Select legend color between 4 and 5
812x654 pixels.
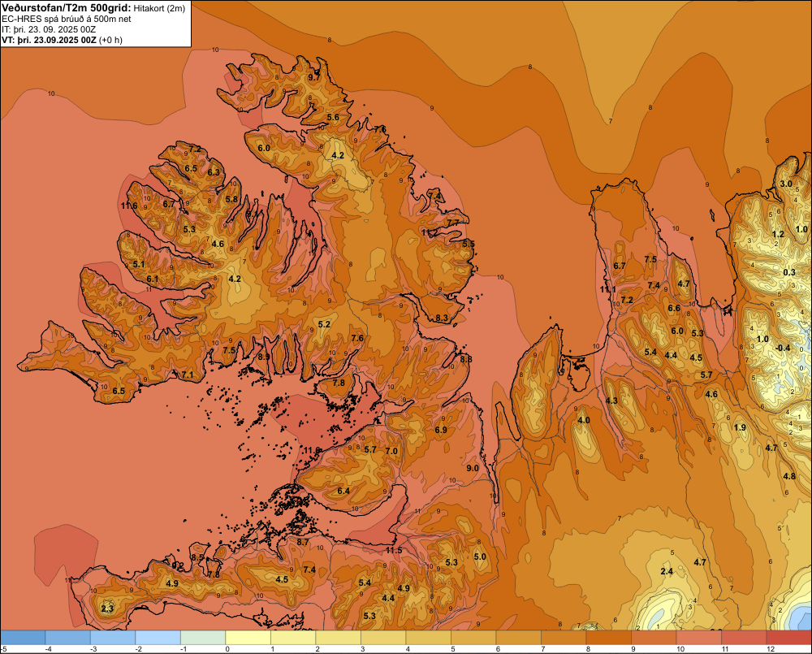(428, 638)
